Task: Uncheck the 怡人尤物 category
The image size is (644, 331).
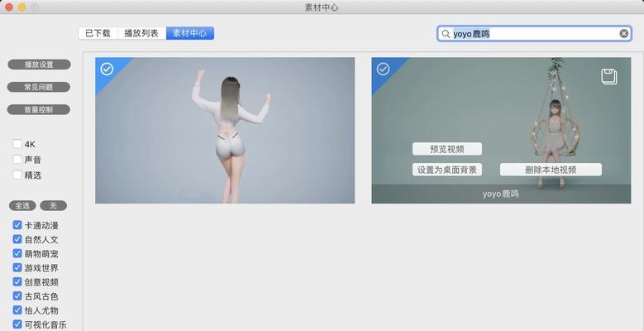Action: [17, 310]
